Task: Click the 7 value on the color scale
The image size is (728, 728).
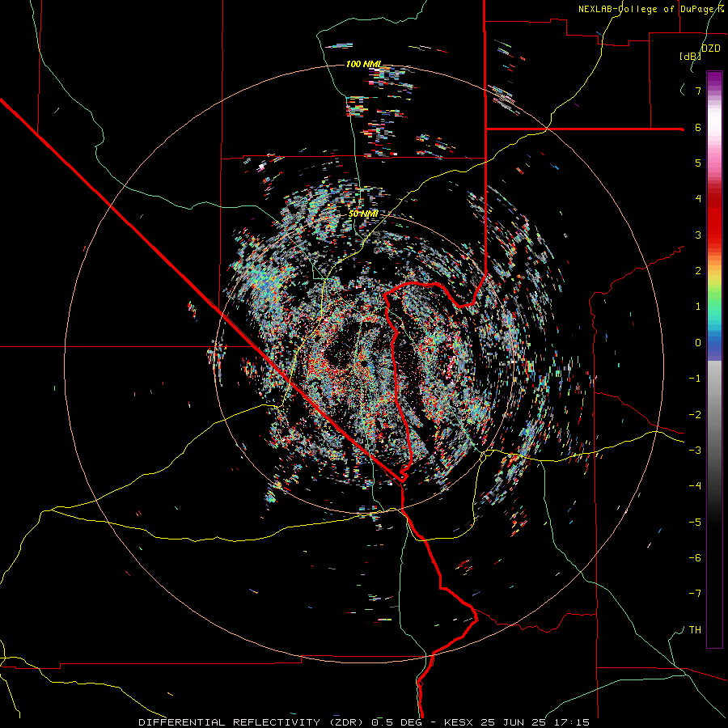Action: click(698, 91)
